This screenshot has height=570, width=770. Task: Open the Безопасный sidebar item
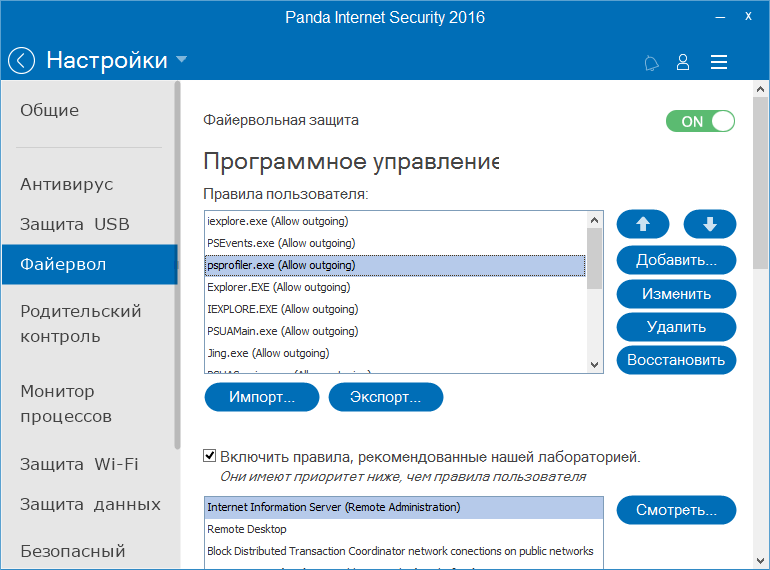73,552
